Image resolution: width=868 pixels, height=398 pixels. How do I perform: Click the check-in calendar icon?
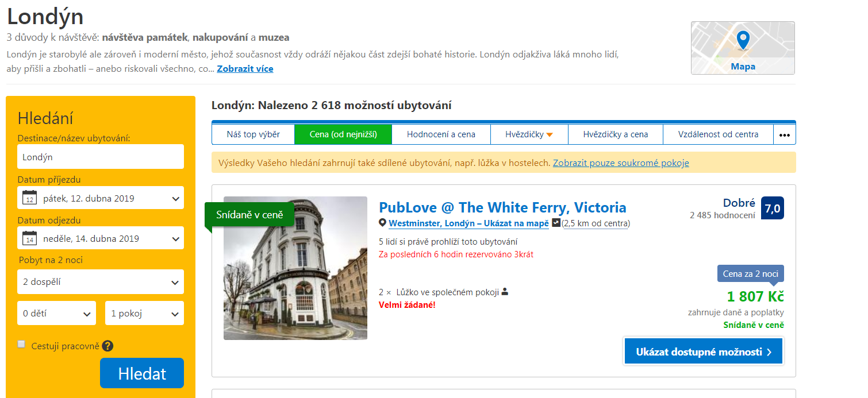click(x=29, y=198)
